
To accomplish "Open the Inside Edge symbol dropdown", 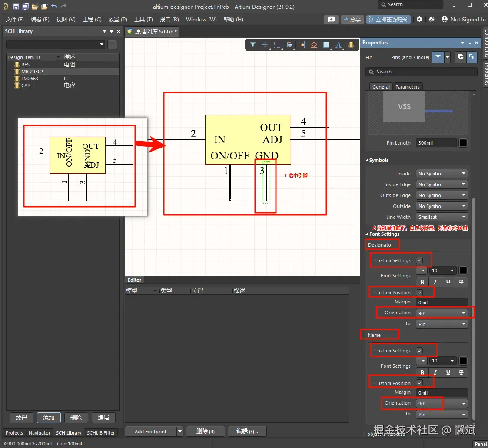I will click(442, 184).
